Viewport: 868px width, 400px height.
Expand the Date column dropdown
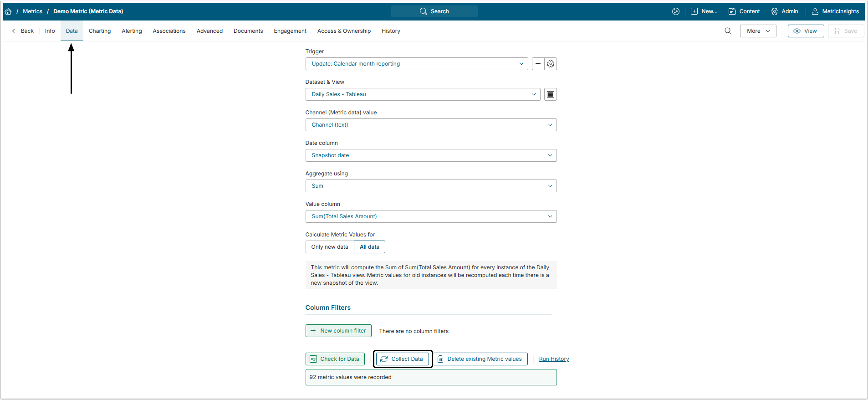tap(431, 155)
